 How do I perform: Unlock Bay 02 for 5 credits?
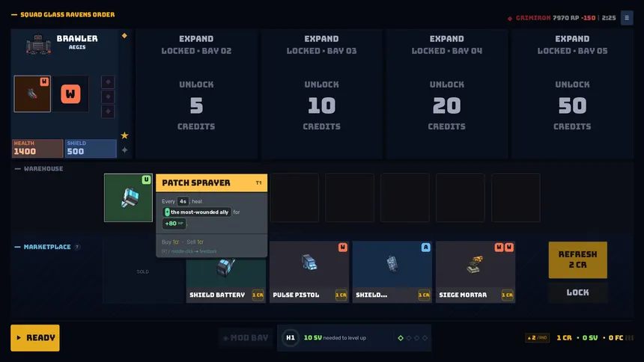click(196, 93)
